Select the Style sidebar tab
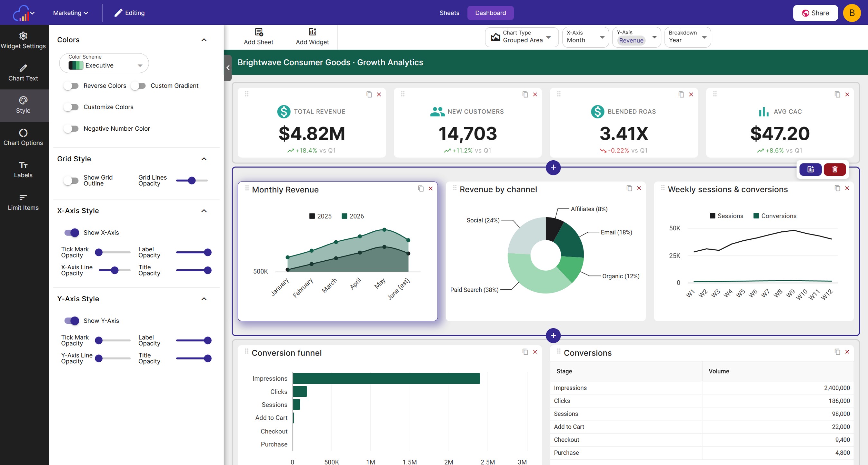 point(23,105)
